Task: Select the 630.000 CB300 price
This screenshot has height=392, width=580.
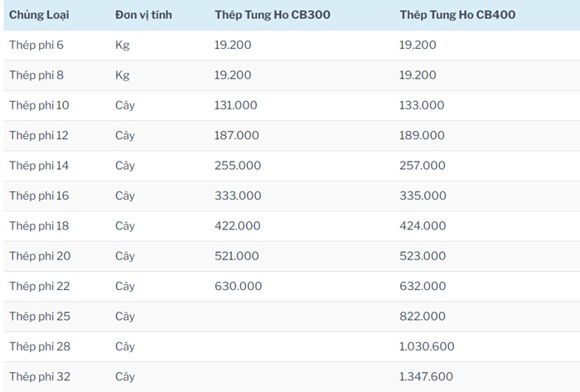Action: point(238,286)
